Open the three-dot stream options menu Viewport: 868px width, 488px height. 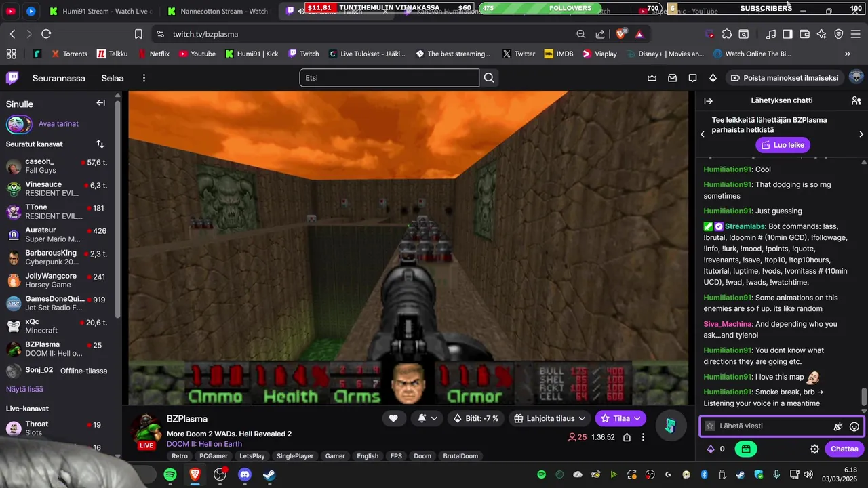(644, 437)
